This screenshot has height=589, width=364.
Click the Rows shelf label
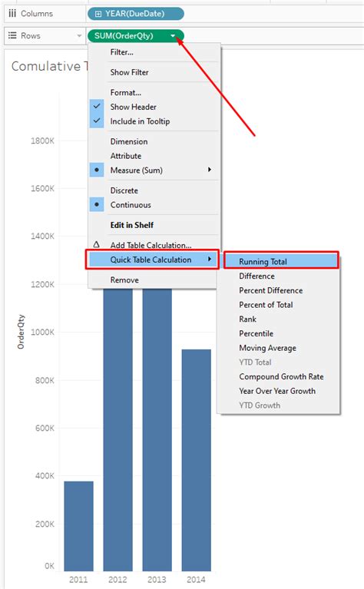pos(31,35)
